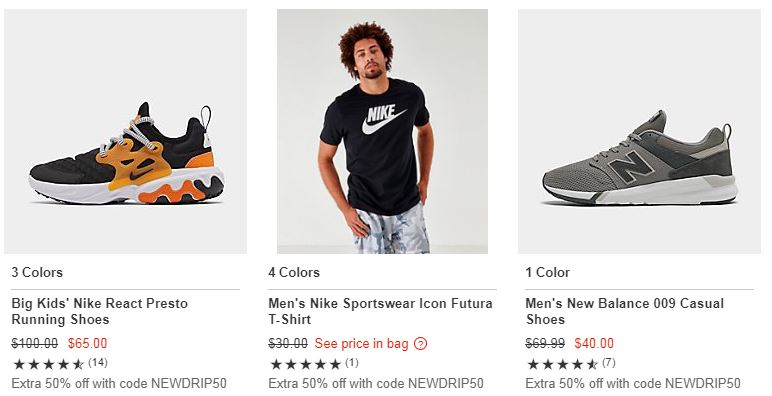Open the Nike Futura T-Shirt model photo
Viewport: 772px width, 396px height.
(383, 132)
